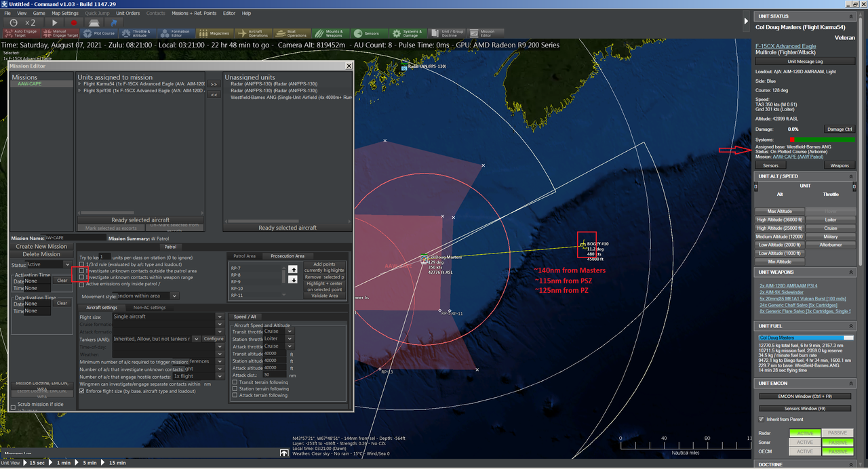Switch to the Non-AC settings tab

point(149,307)
